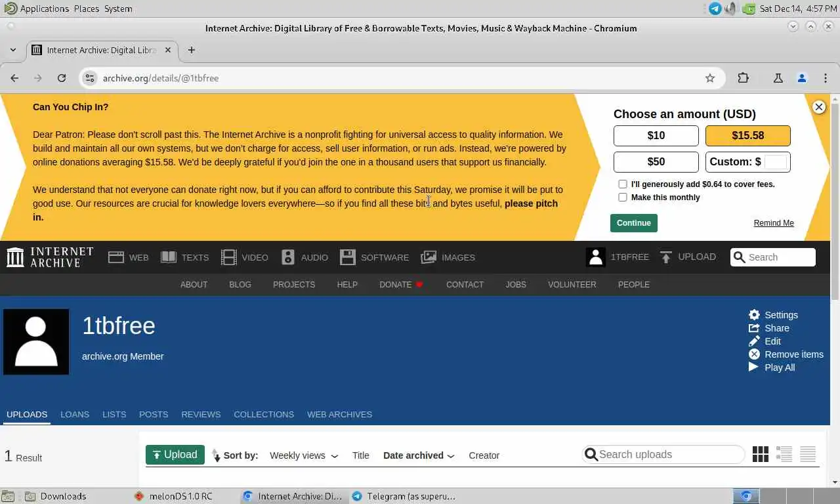View site information icon in the address bar
The width and height of the screenshot is (840, 504).
point(90,78)
